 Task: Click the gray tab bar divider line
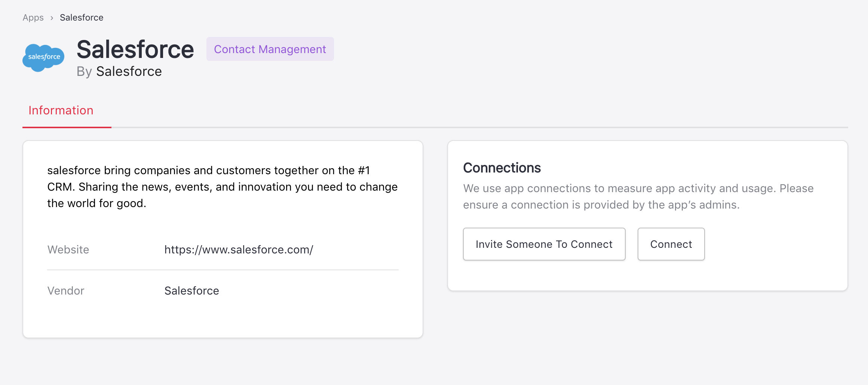point(479,127)
